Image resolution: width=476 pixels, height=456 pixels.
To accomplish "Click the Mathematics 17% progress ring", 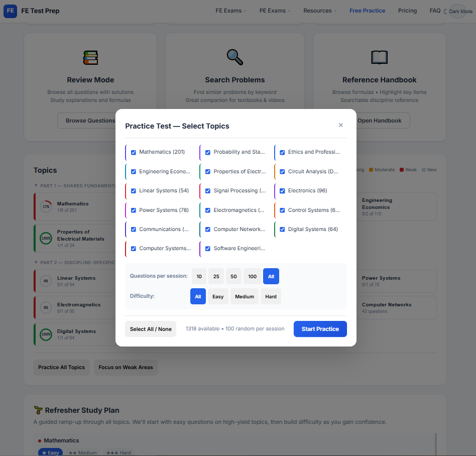I will pos(46,206).
